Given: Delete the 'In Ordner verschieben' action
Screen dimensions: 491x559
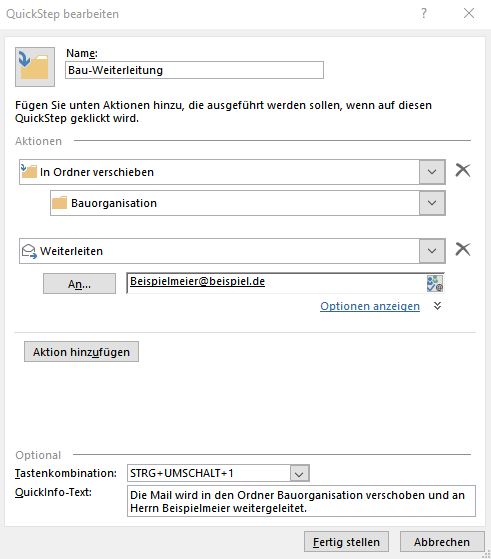Looking at the screenshot, I should point(463,170).
